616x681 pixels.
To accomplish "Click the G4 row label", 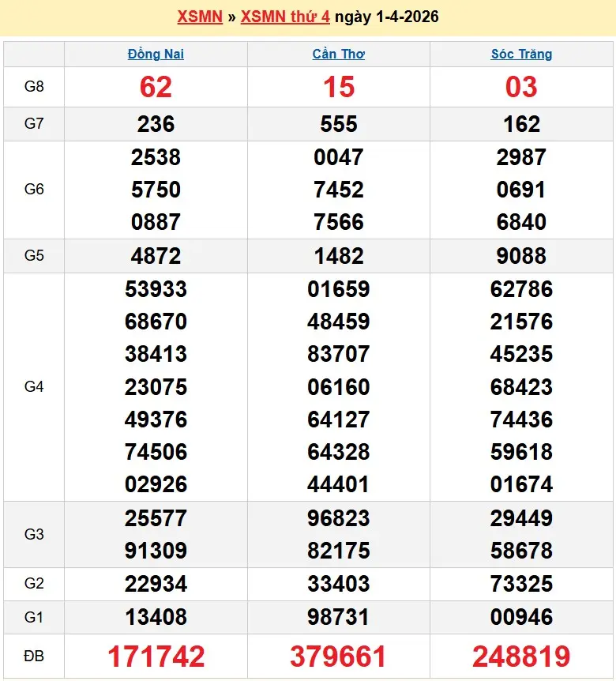I will pos(34,386).
